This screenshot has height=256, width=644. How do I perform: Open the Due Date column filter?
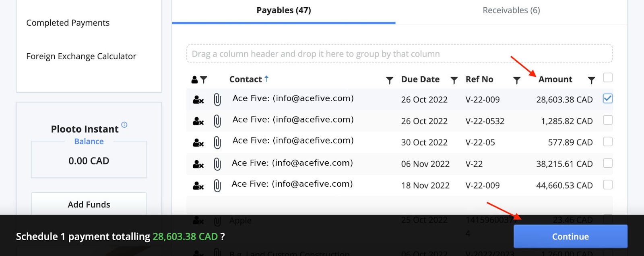[x=454, y=80]
